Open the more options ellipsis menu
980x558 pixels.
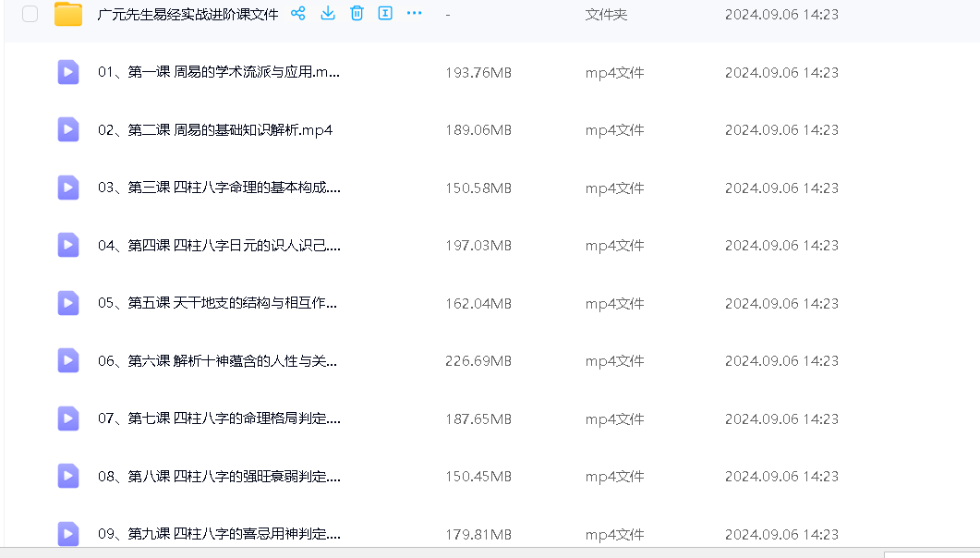[x=415, y=14]
